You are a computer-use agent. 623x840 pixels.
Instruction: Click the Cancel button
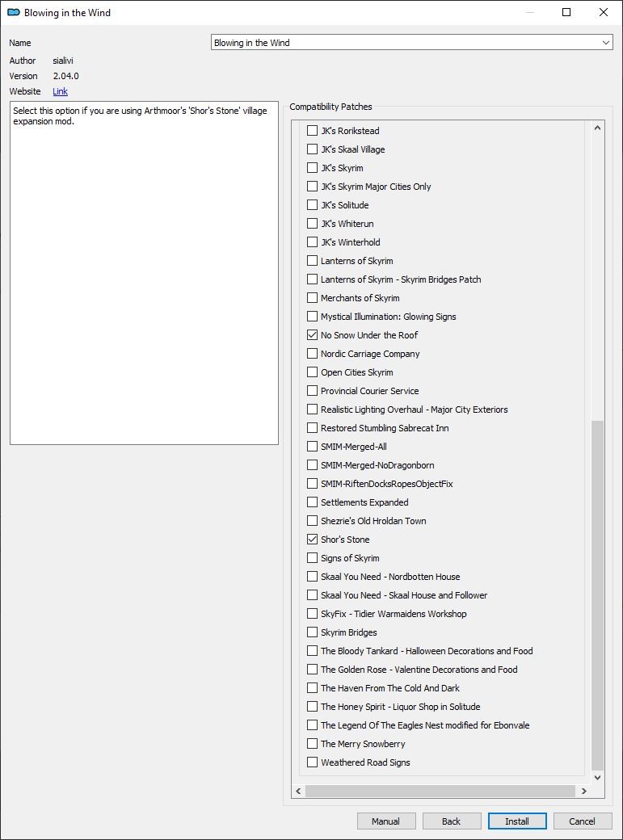(x=583, y=821)
